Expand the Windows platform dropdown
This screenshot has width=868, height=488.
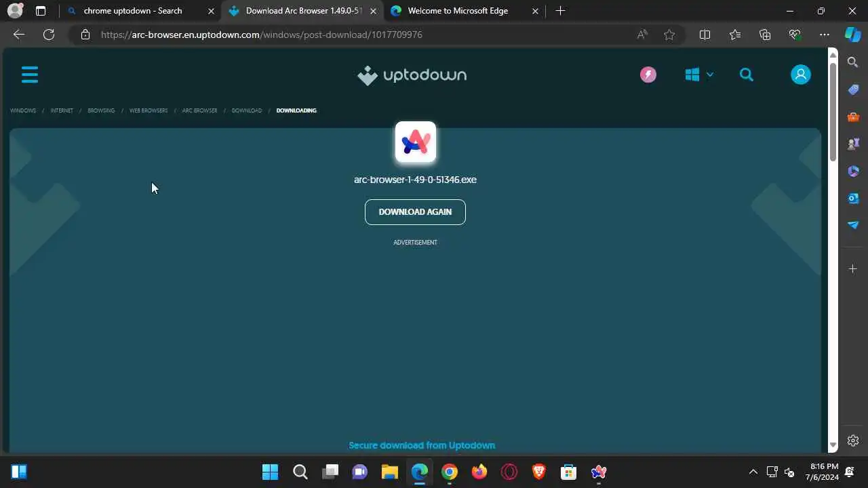[x=699, y=75]
